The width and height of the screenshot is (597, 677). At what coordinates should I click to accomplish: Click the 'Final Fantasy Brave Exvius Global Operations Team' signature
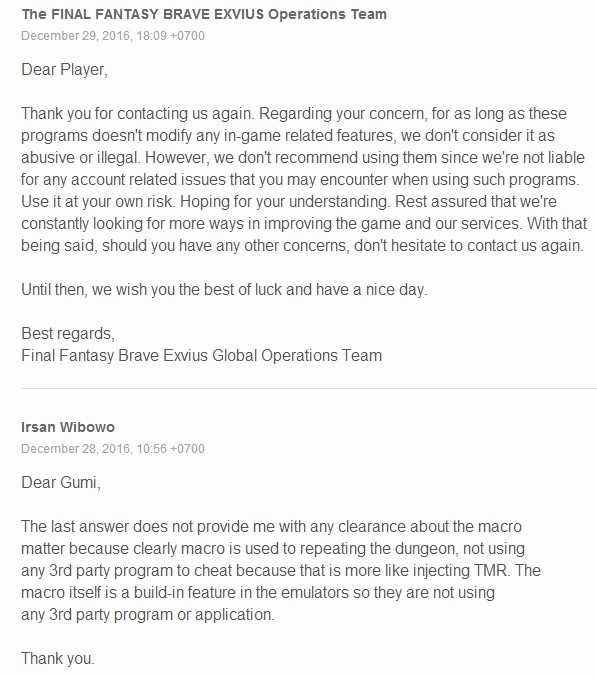[202, 355]
